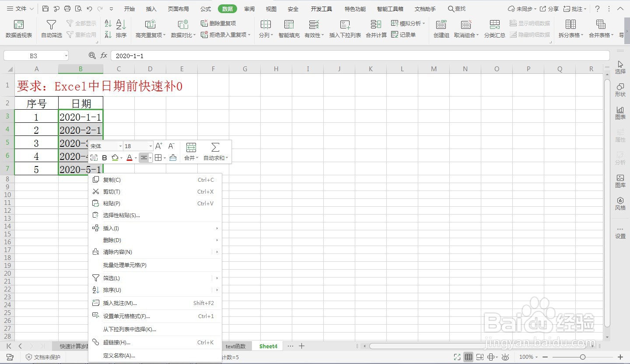Choose 选择性粘贴(S) in context menu
The width and height of the screenshot is (630, 364).
pos(155,215)
